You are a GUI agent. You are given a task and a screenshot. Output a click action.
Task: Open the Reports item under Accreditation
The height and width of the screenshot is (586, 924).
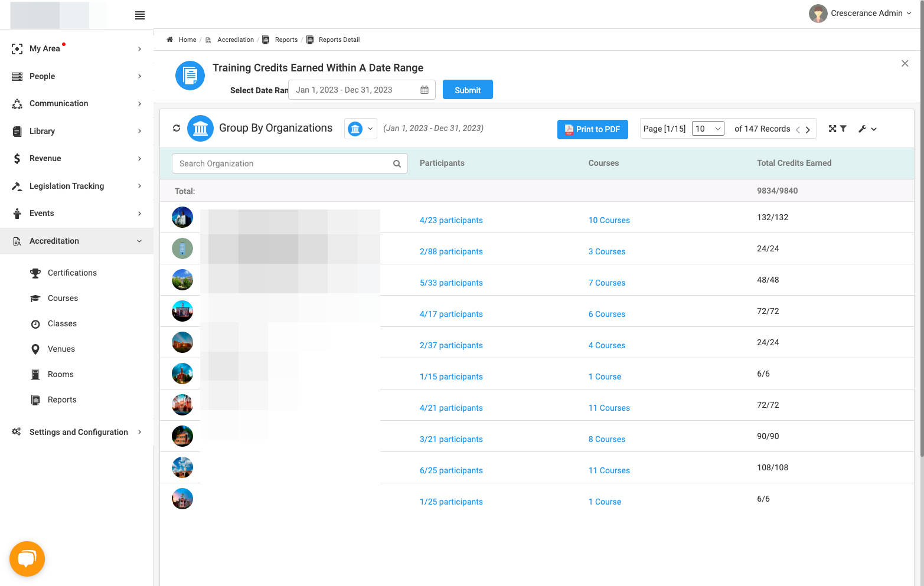[62, 400]
